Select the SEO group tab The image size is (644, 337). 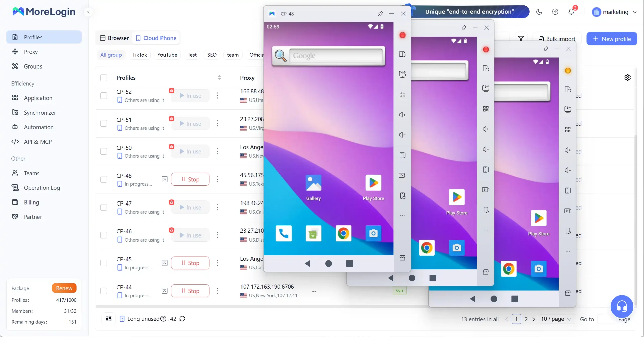pos(212,55)
